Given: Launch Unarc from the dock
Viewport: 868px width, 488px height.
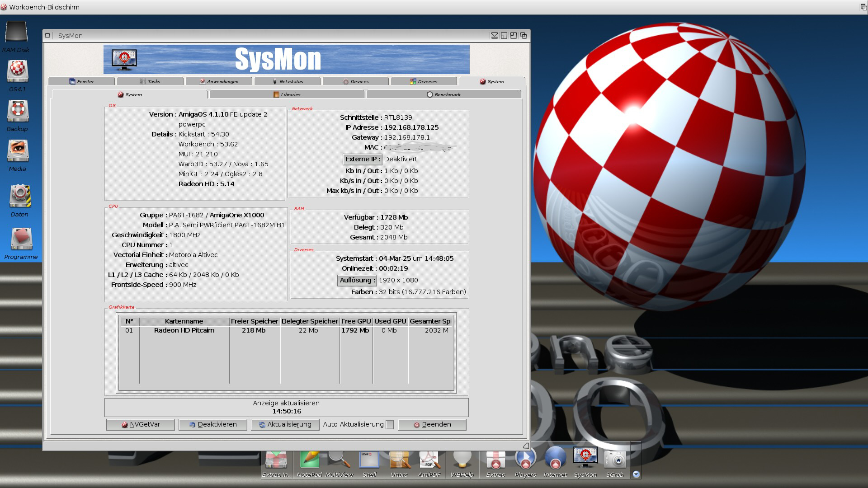Looking at the screenshot, I should [399, 464].
